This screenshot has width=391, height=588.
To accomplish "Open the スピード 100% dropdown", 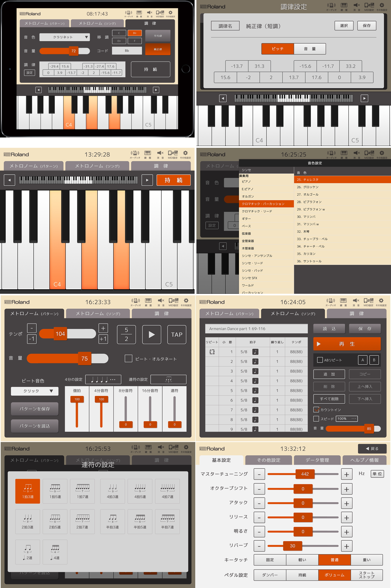I will coord(346,418).
